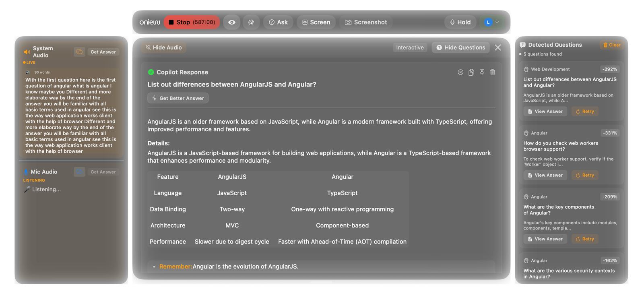This screenshot has width=644, height=308.
Task: Click 'One-way with reactive programming' cell
Action: pyautogui.click(x=342, y=209)
